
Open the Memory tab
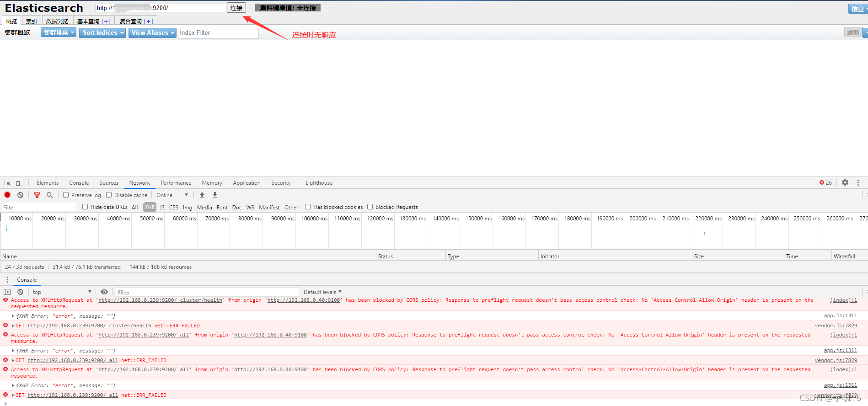click(212, 182)
